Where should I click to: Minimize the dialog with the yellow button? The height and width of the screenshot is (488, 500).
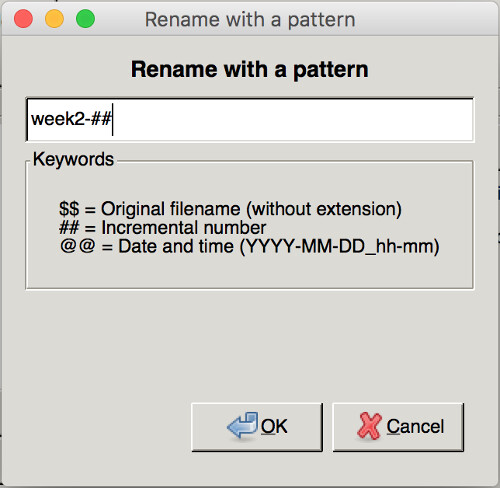[x=54, y=19]
